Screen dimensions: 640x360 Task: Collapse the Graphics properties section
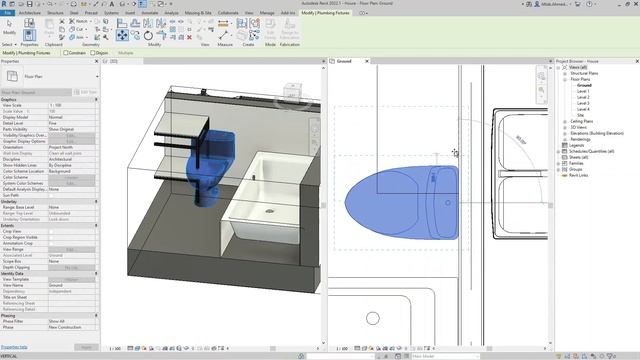tap(96, 100)
